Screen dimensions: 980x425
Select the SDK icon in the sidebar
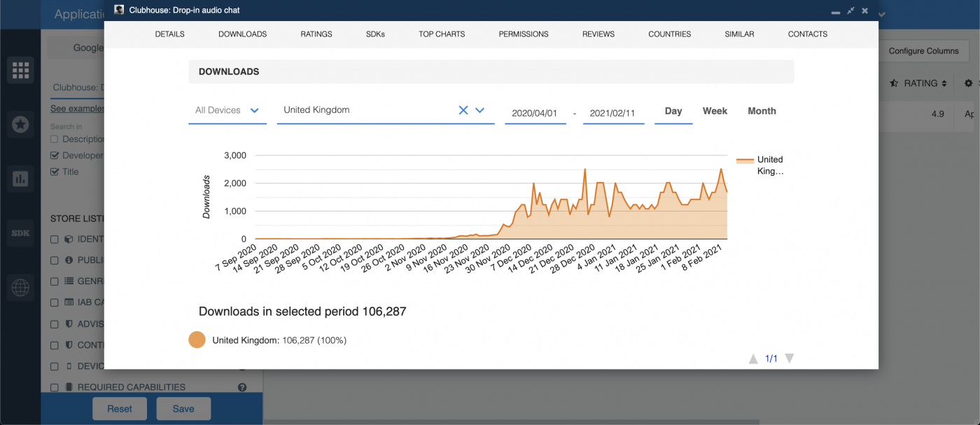tap(20, 232)
